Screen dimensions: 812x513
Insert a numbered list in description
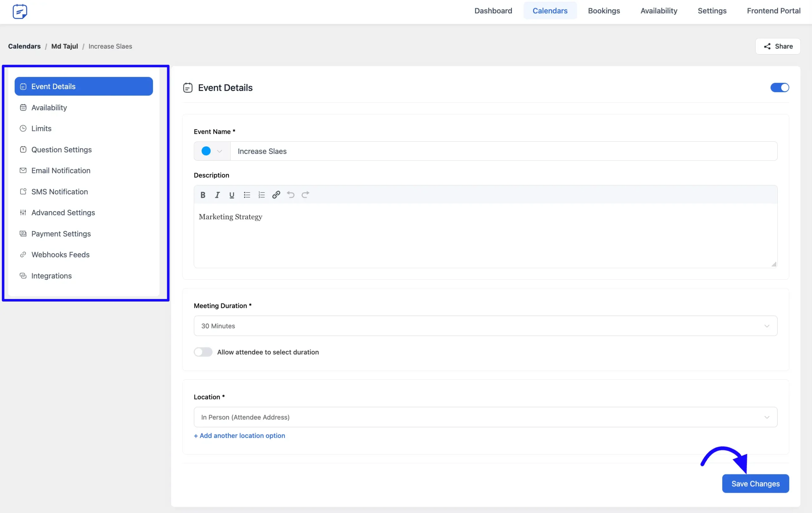point(261,195)
